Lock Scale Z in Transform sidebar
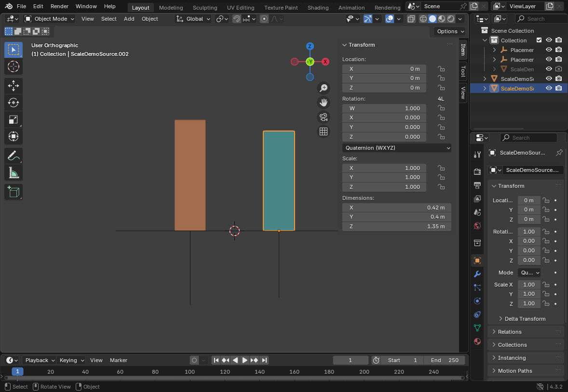 pos(441,187)
